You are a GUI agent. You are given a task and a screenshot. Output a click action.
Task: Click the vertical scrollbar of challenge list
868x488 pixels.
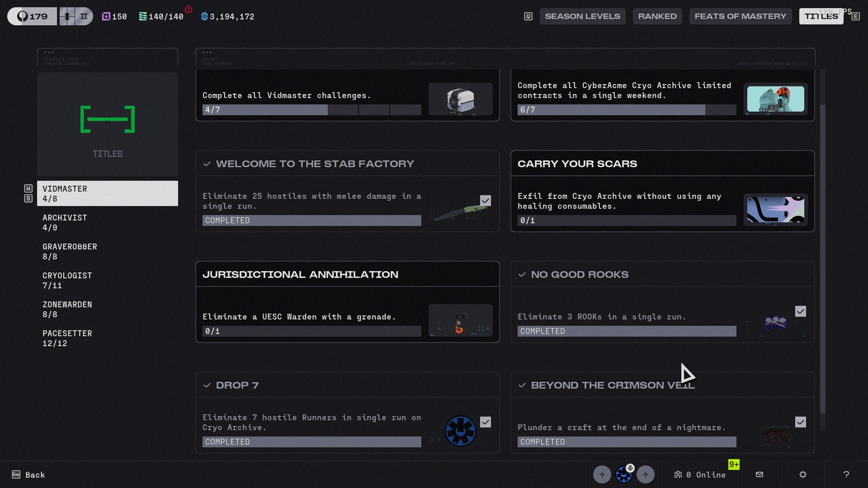823,258
